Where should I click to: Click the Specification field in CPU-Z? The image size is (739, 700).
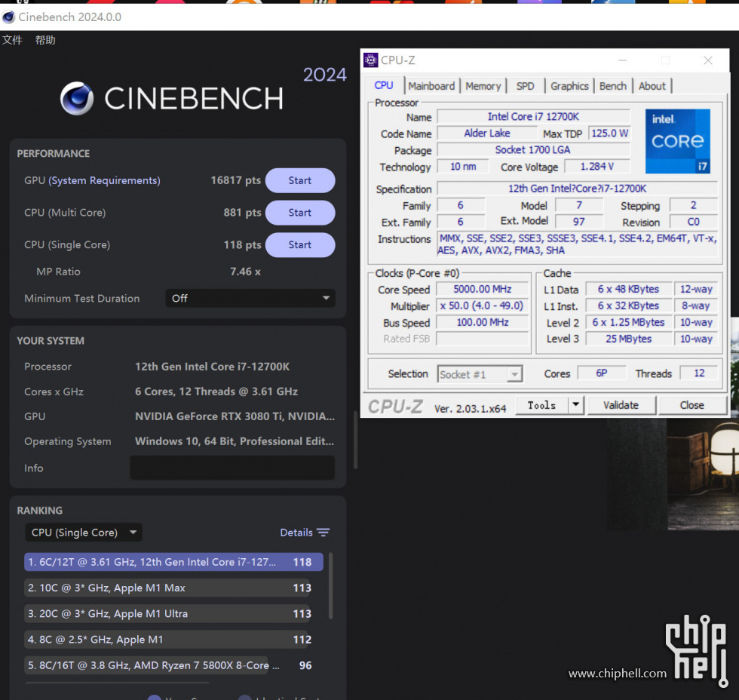(x=578, y=189)
